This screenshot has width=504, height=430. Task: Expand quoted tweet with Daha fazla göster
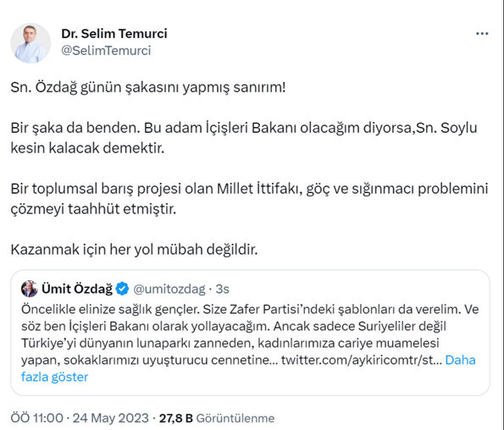248,368
